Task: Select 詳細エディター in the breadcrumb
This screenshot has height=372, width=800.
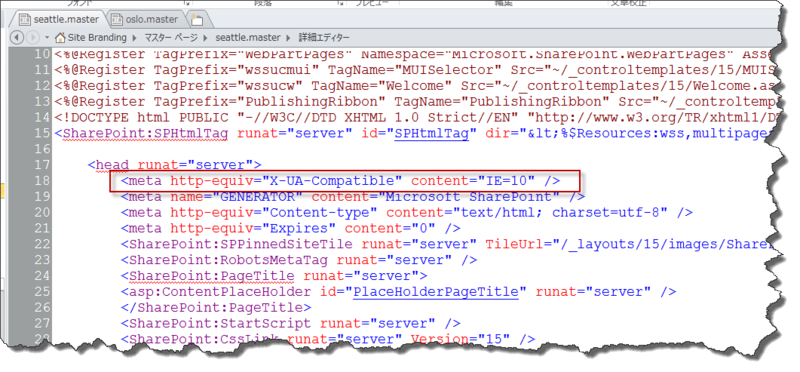Action: click(324, 38)
